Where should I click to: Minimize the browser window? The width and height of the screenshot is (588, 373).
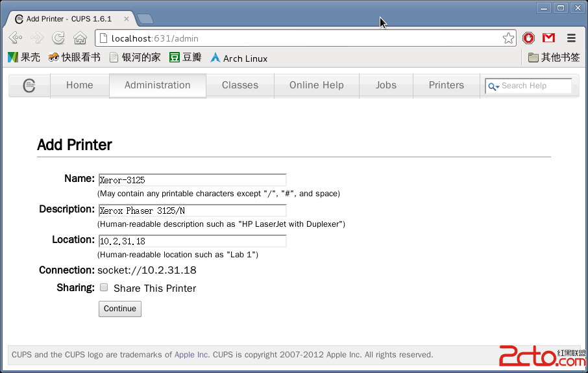[543, 8]
